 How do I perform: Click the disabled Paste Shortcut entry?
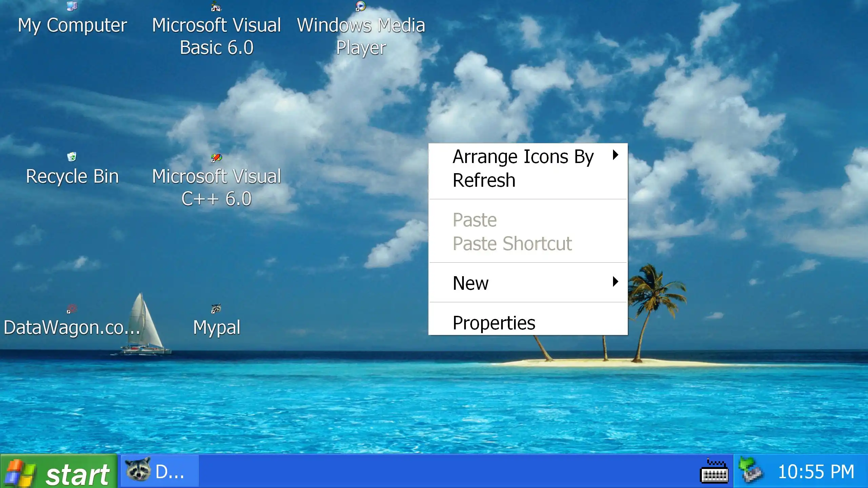tap(512, 244)
